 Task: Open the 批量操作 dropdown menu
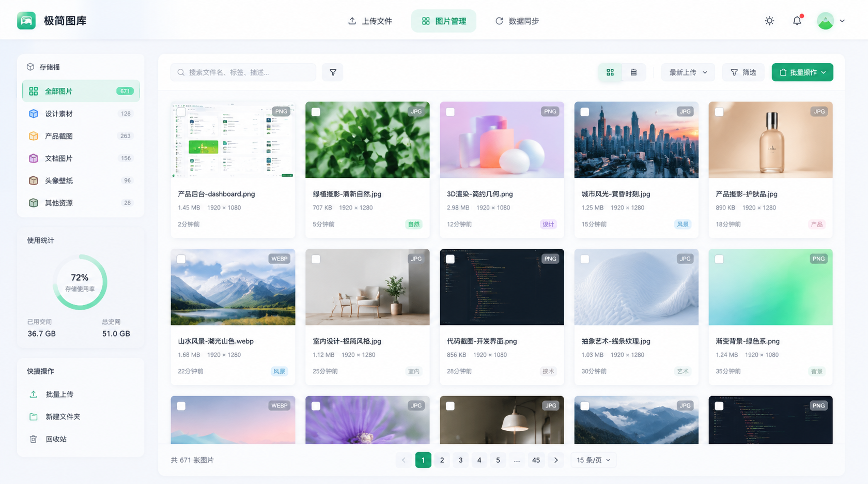(802, 72)
